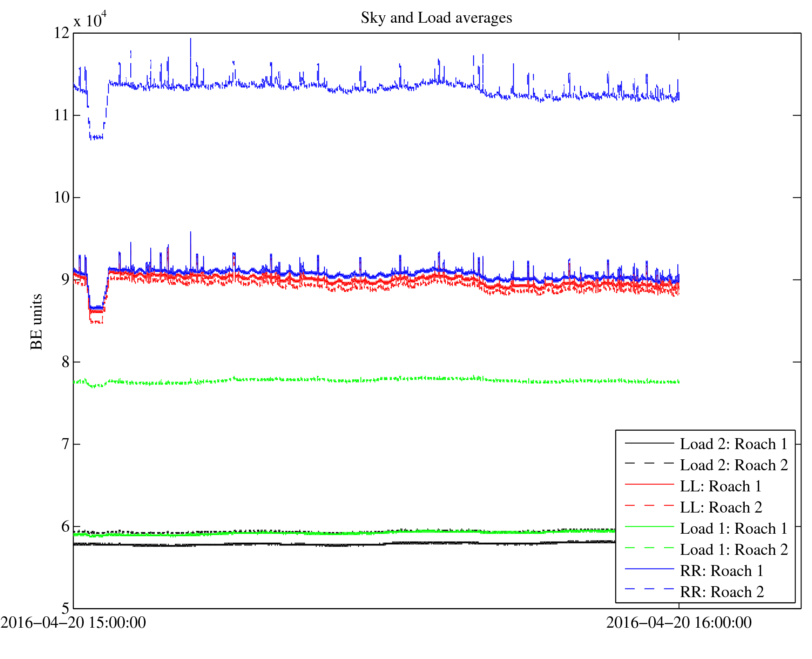
Task: Select 'Load 2: Roach 1' legend entry
Action: tap(733, 444)
